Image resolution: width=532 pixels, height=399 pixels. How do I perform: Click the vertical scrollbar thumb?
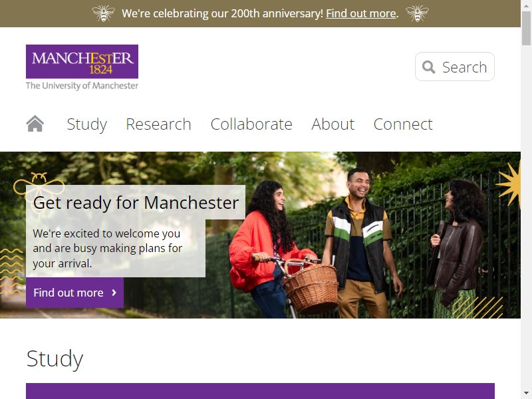(526, 28)
